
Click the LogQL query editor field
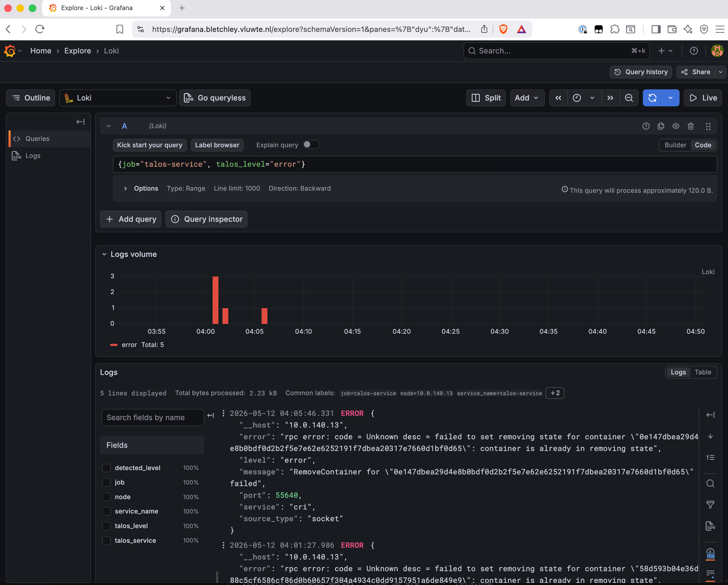click(415, 164)
